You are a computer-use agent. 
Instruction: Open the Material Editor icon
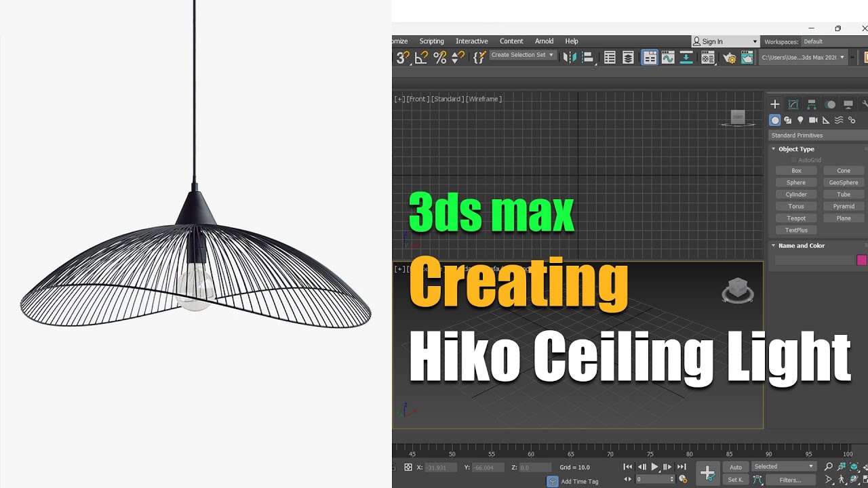click(x=708, y=58)
